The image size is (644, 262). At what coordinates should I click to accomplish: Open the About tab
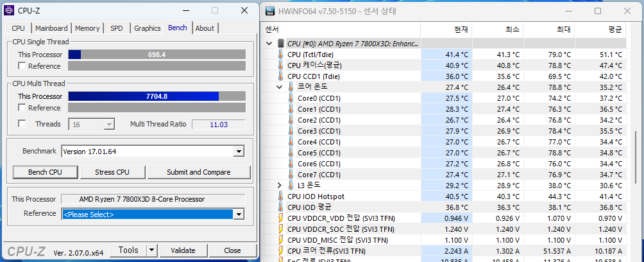click(205, 28)
